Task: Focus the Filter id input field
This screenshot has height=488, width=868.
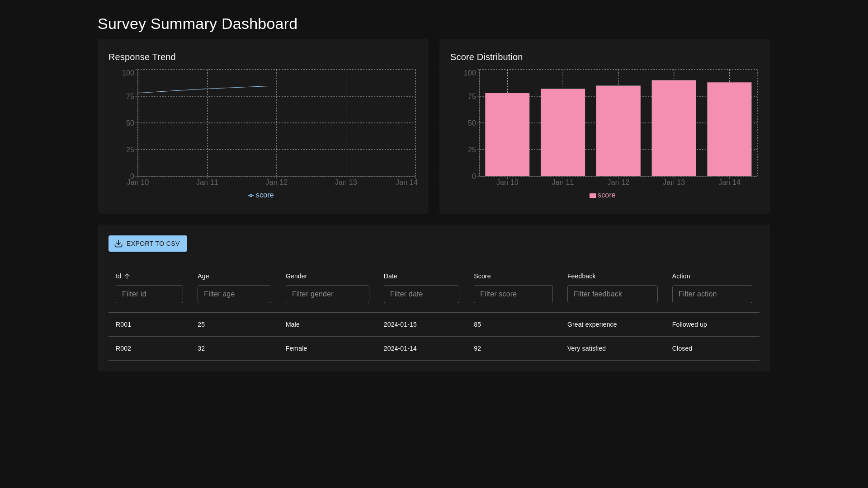Action: click(149, 294)
